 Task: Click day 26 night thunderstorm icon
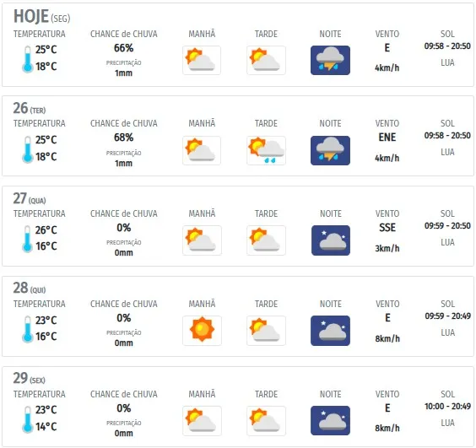330,150
